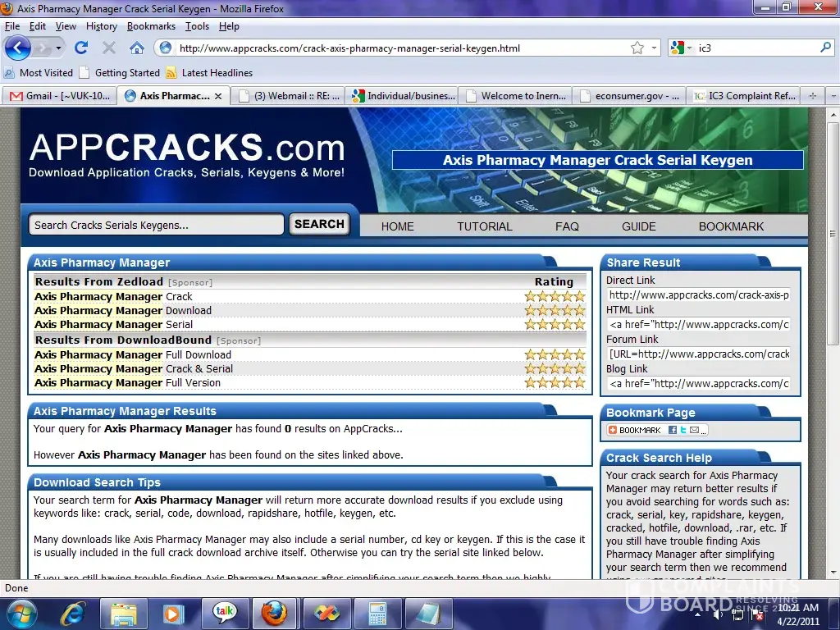The width and height of the screenshot is (840, 630).
Task: Share page via Twitter icon
Action: click(x=682, y=430)
